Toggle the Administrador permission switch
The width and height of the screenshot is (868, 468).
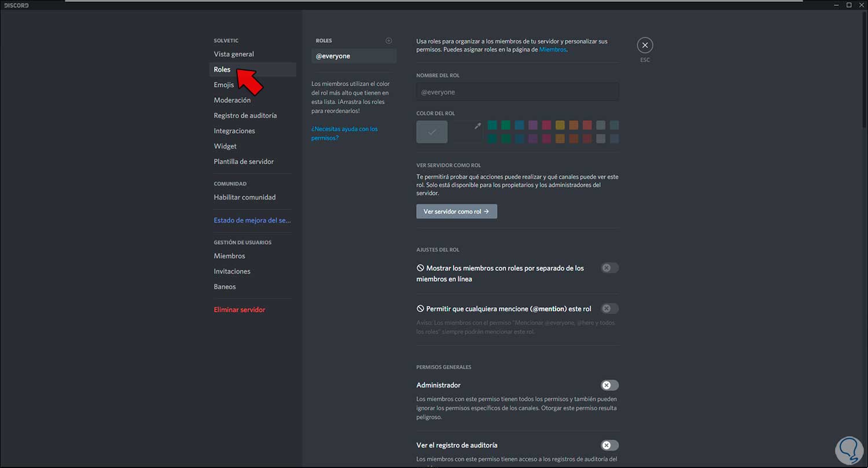tap(609, 385)
